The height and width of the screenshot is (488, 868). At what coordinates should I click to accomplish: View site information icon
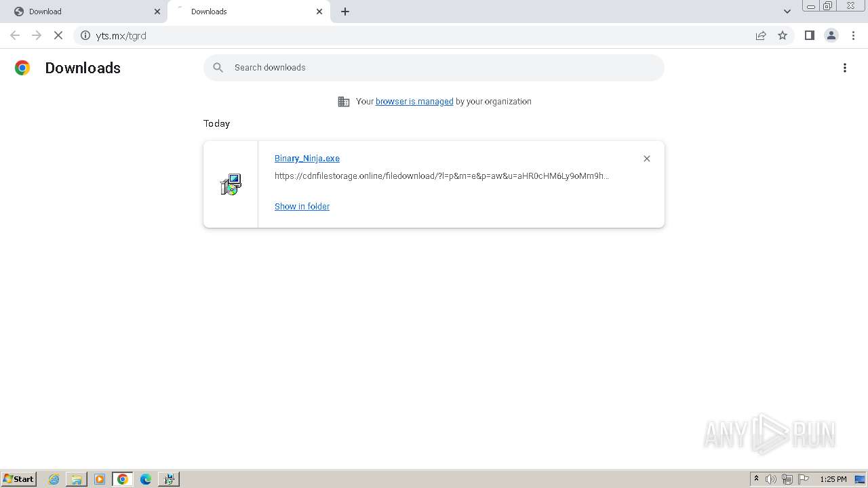tap(85, 35)
